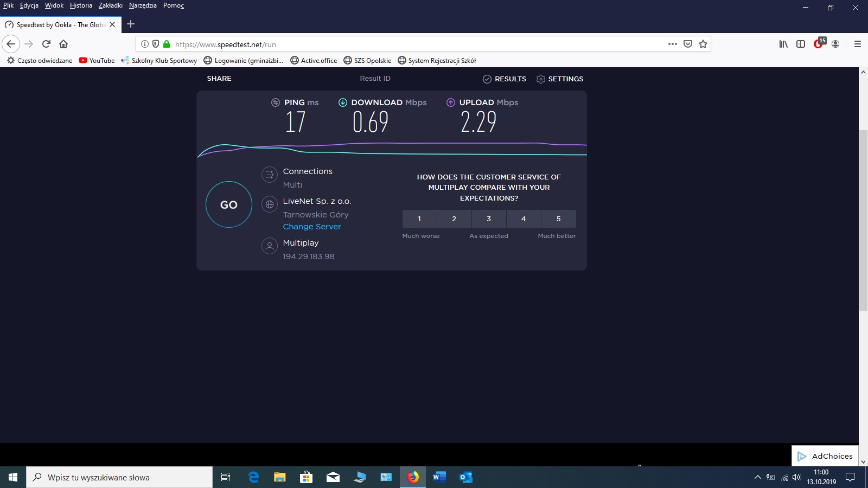Open the Edycja menu
Viewport: 868px width, 488px height.
[29, 5]
